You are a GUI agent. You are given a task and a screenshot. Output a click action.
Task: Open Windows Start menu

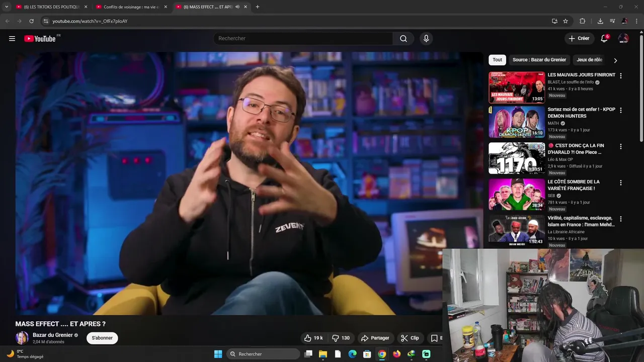(x=218, y=354)
